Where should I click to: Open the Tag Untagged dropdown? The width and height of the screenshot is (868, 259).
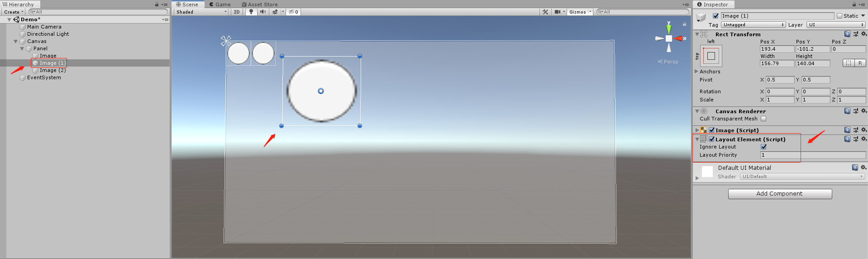pyautogui.click(x=754, y=25)
